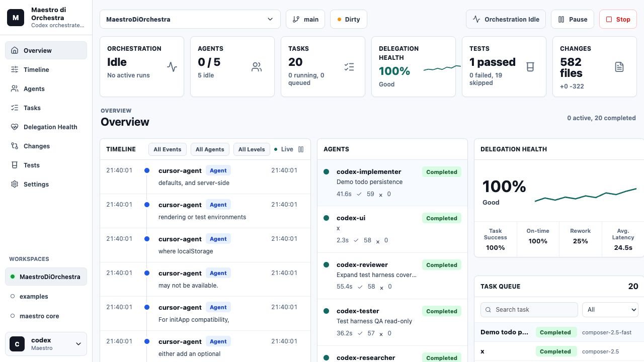Click the Orchestration Idle button
Screen dimensions: 644x362
click(x=506, y=19)
